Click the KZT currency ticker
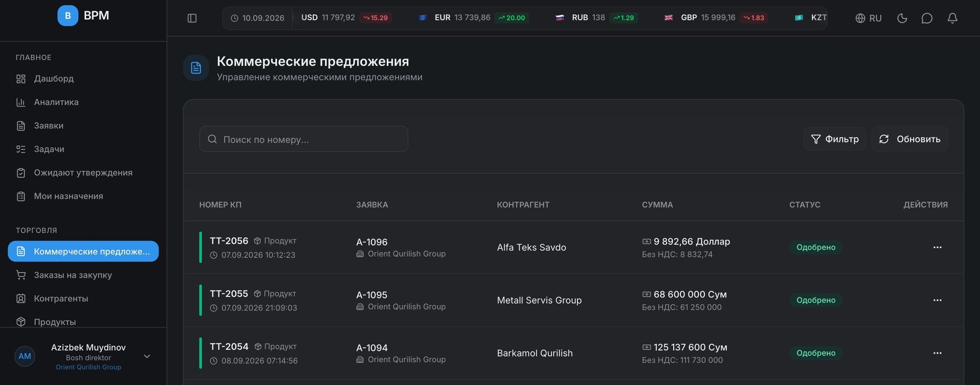 [811, 18]
